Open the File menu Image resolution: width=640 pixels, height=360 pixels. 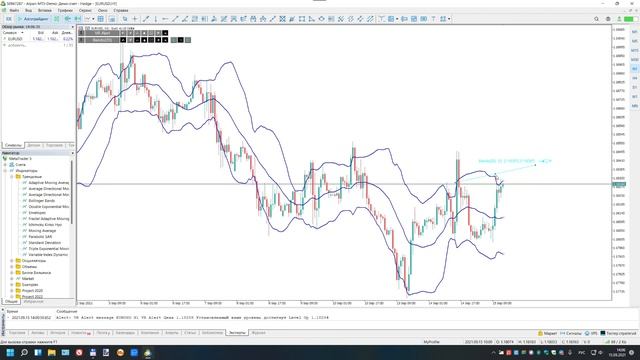(14, 10)
